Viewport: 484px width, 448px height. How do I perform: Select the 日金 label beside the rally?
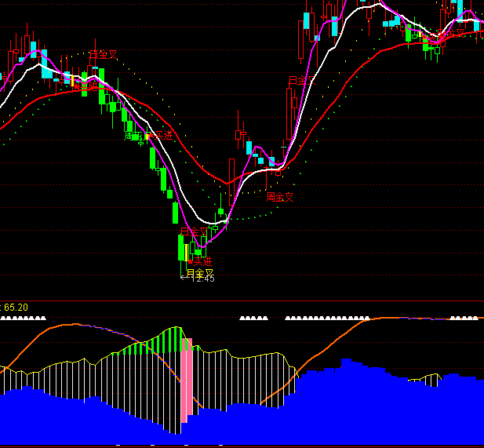tap(297, 81)
